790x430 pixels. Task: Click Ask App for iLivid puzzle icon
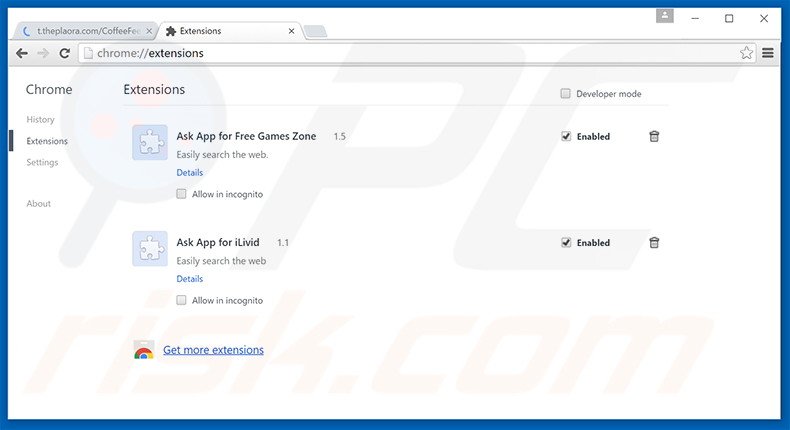(x=150, y=249)
